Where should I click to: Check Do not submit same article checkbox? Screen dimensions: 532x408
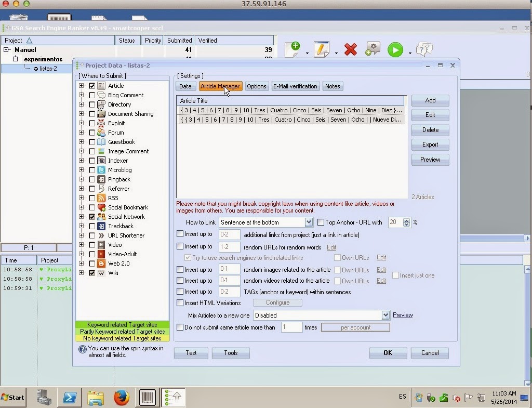pos(180,327)
